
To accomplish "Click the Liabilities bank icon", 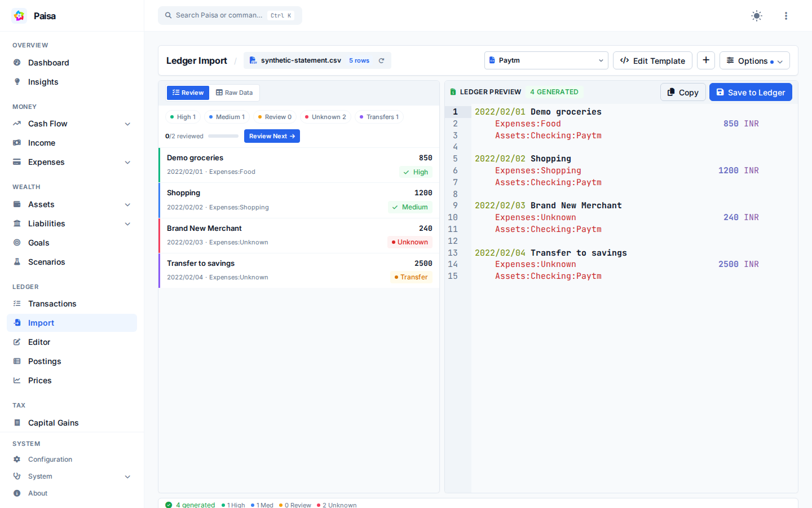I will [x=17, y=224].
